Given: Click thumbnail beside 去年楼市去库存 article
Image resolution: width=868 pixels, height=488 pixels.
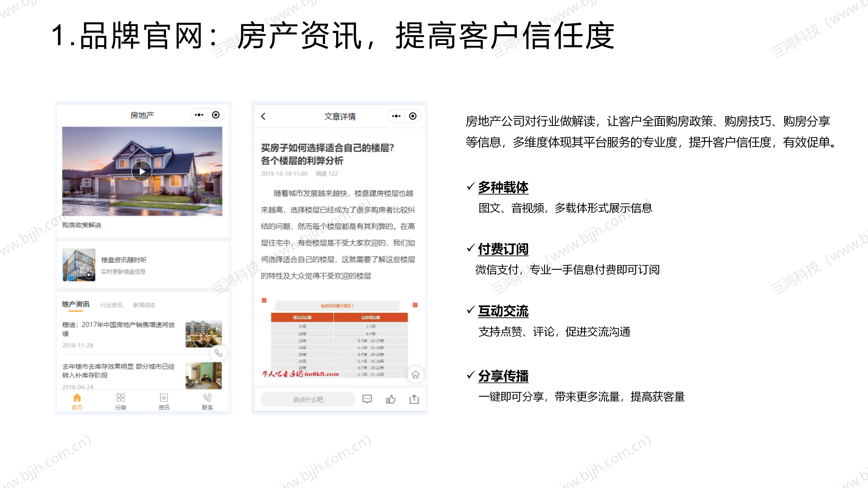Looking at the screenshot, I should tap(203, 375).
